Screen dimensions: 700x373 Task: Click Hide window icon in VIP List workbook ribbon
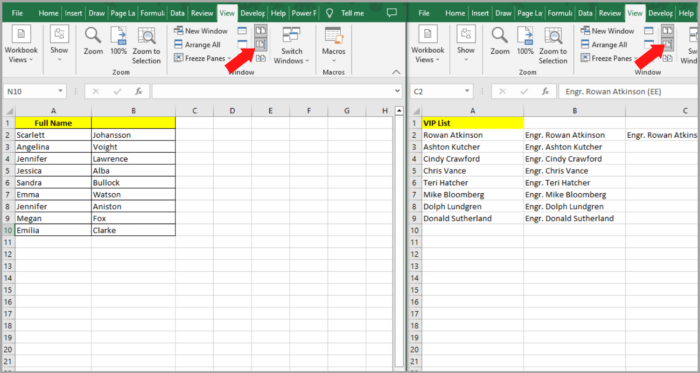pos(649,45)
